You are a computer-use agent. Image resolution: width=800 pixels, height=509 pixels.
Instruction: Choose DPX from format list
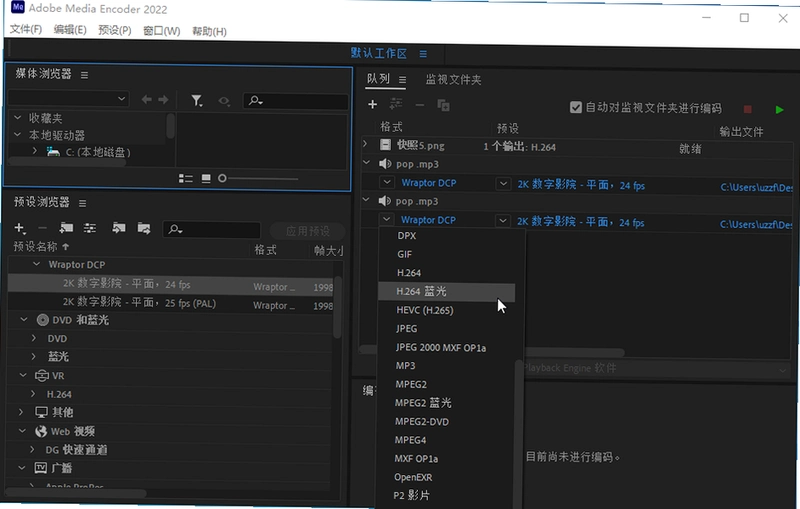[407, 236]
